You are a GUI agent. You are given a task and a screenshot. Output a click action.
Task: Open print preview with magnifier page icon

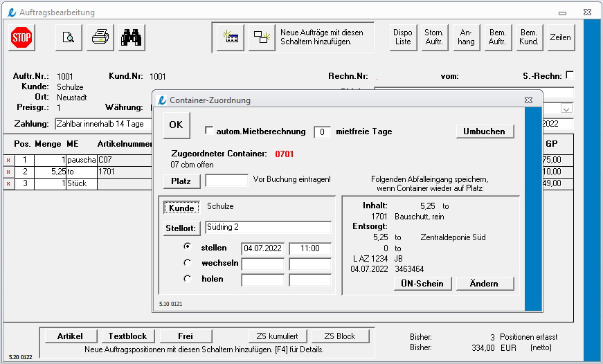click(x=69, y=37)
